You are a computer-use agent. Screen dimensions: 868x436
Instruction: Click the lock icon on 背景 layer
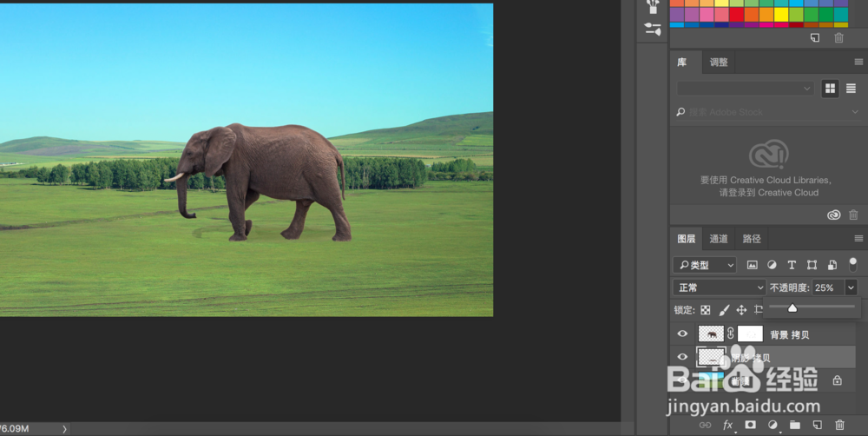[x=837, y=380]
